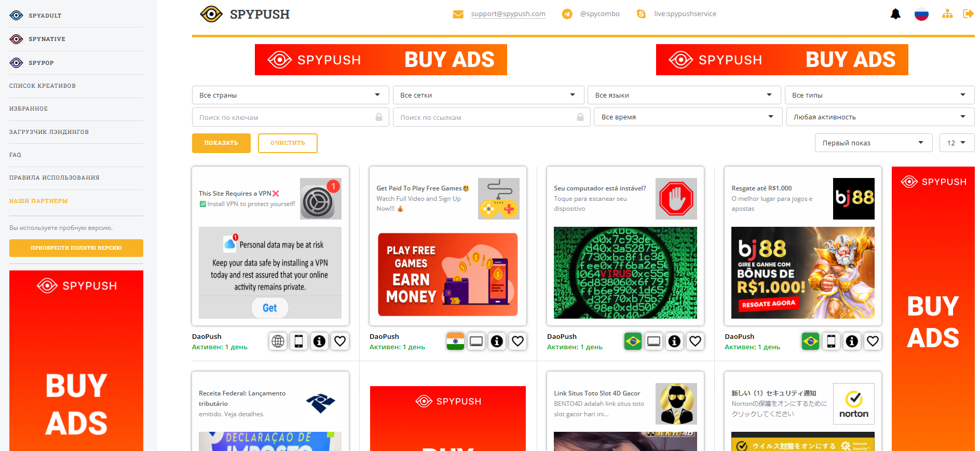Click the globe icon on VPN ad card
The height and width of the screenshot is (451, 980).
tap(278, 341)
